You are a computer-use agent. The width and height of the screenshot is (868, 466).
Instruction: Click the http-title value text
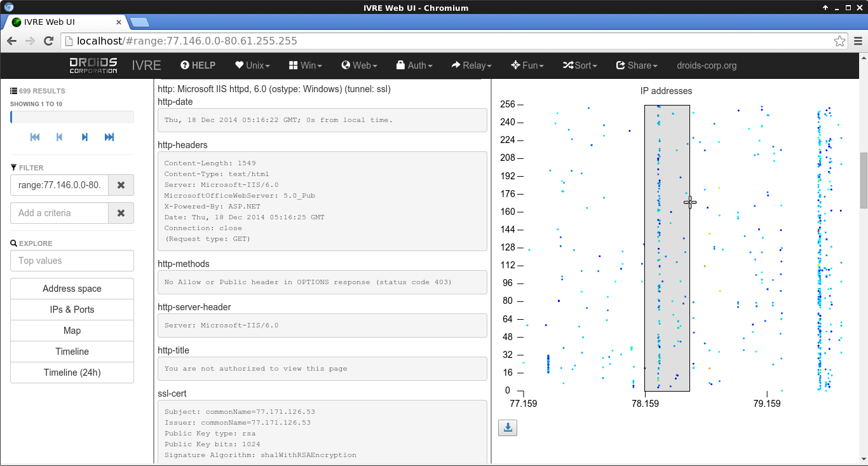point(255,369)
